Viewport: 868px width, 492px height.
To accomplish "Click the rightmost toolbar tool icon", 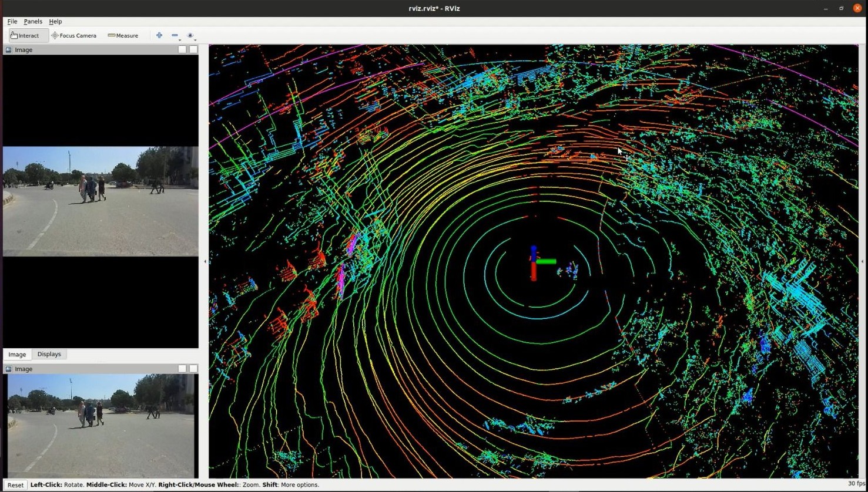I will (x=190, y=35).
